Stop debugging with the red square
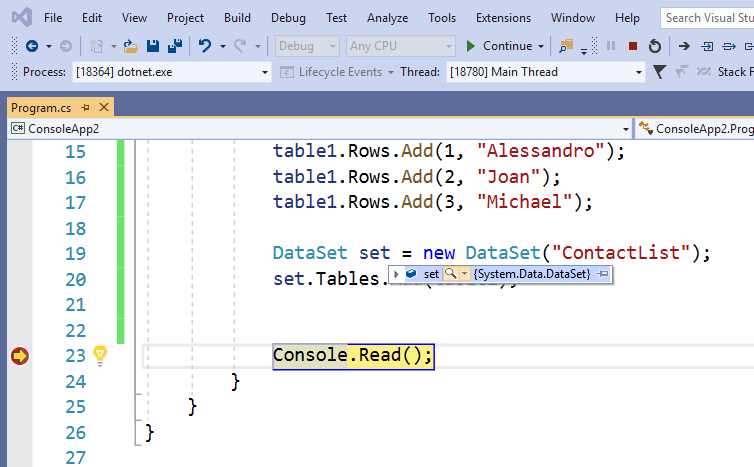 (x=633, y=46)
